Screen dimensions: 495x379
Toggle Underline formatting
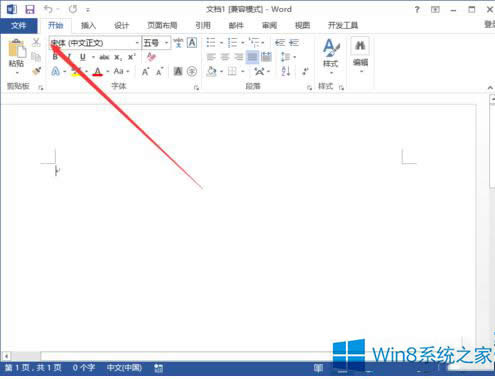pos(83,57)
